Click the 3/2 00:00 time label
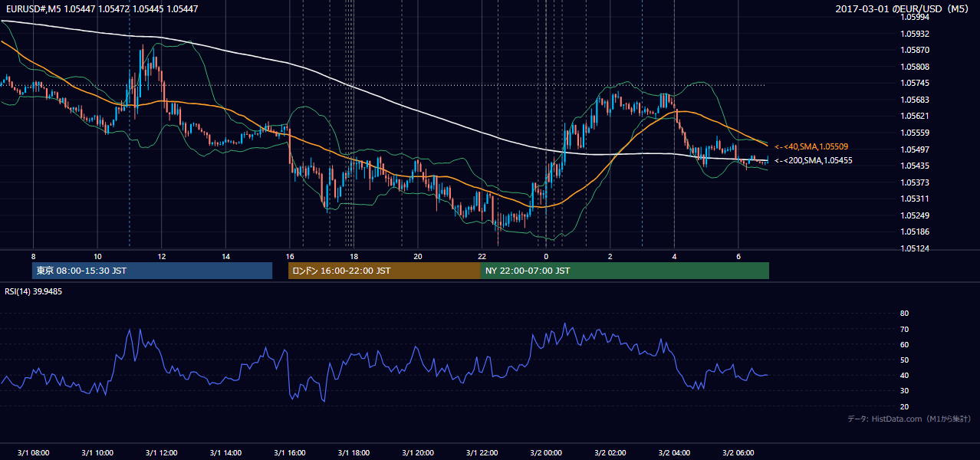Screen dimensions: 980x460 point(545,453)
